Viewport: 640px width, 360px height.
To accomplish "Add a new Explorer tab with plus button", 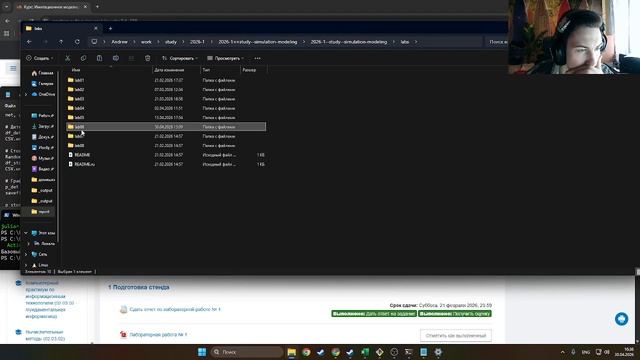I will click(110, 29).
